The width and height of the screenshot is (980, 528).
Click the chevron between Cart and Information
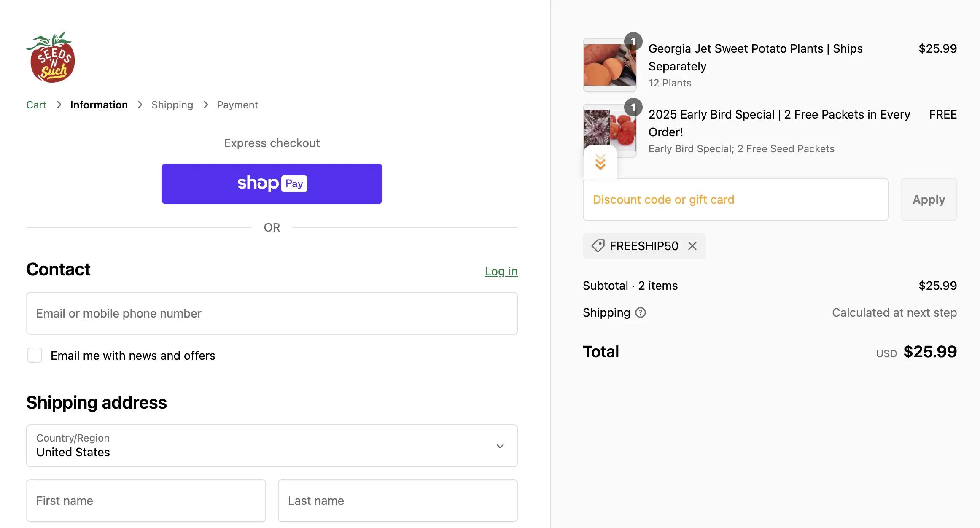[59, 105]
